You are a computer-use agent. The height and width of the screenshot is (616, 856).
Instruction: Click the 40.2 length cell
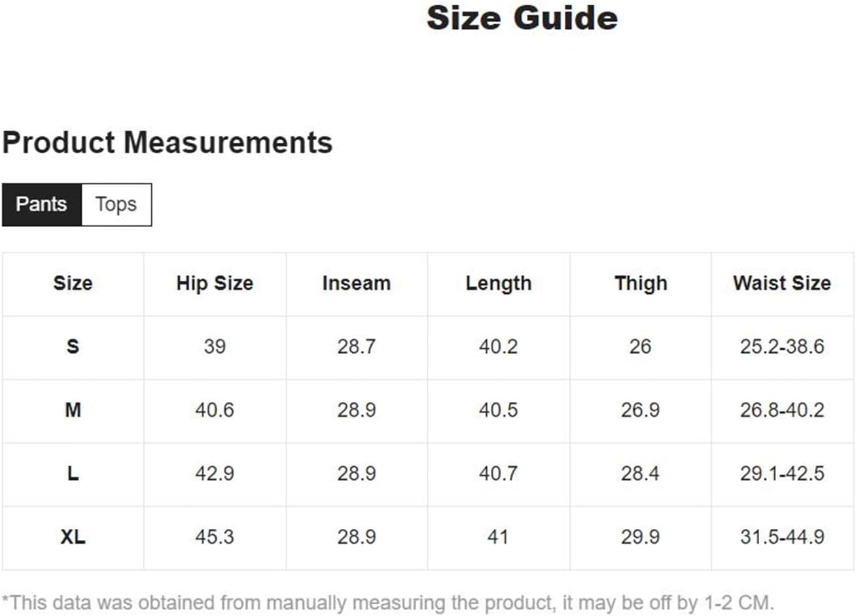point(499,346)
